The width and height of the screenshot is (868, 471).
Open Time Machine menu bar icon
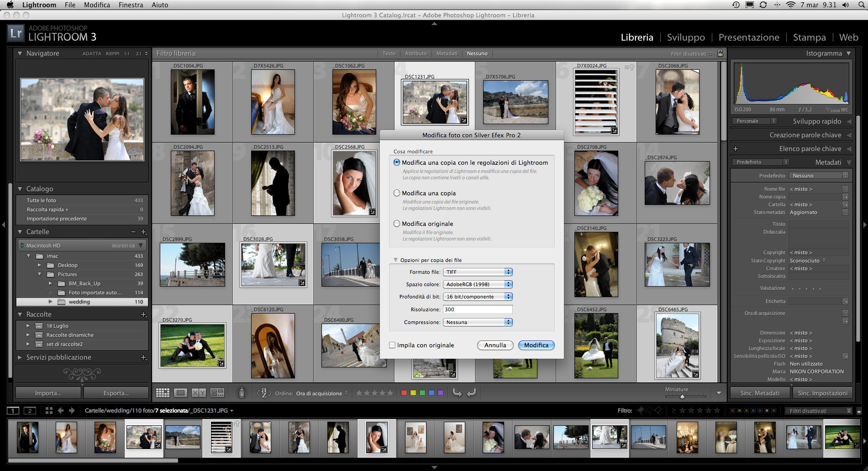click(736, 5)
